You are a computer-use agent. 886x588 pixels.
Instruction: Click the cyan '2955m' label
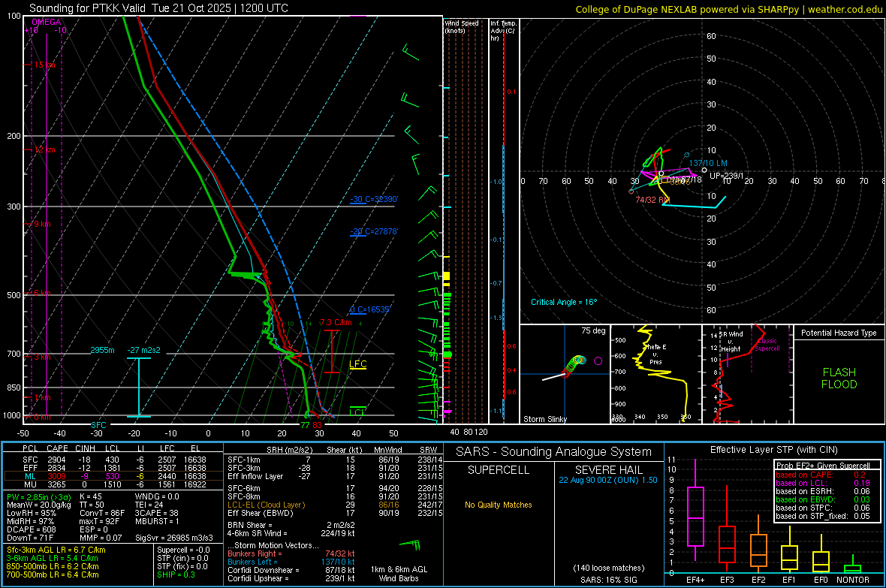pyautogui.click(x=102, y=350)
